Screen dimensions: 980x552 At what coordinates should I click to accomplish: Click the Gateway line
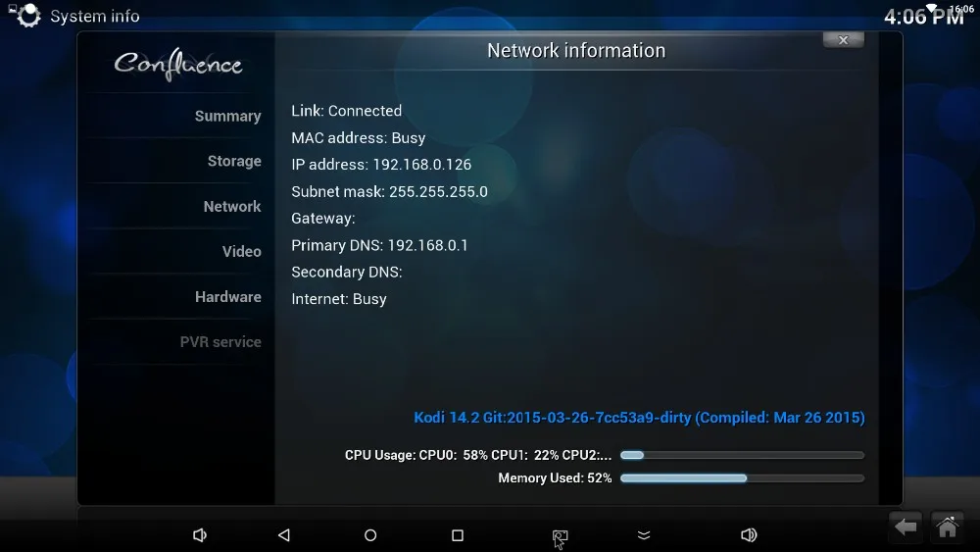tap(323, 219)
